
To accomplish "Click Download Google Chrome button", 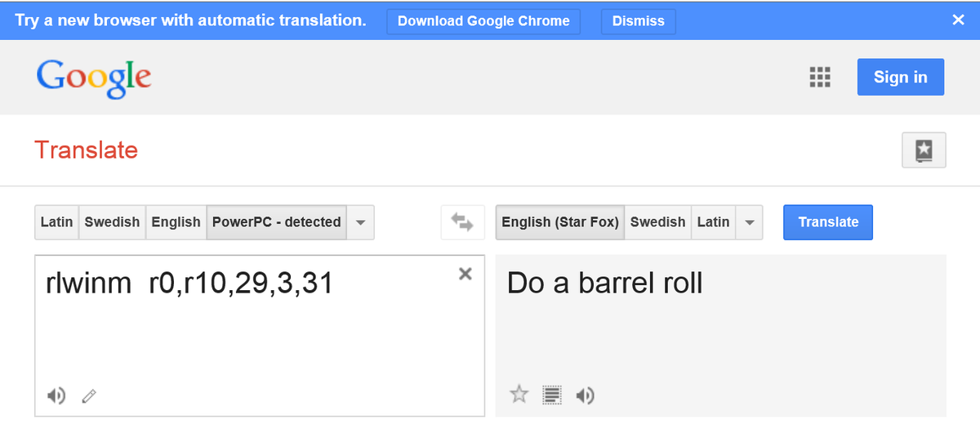I will point(483,21).
